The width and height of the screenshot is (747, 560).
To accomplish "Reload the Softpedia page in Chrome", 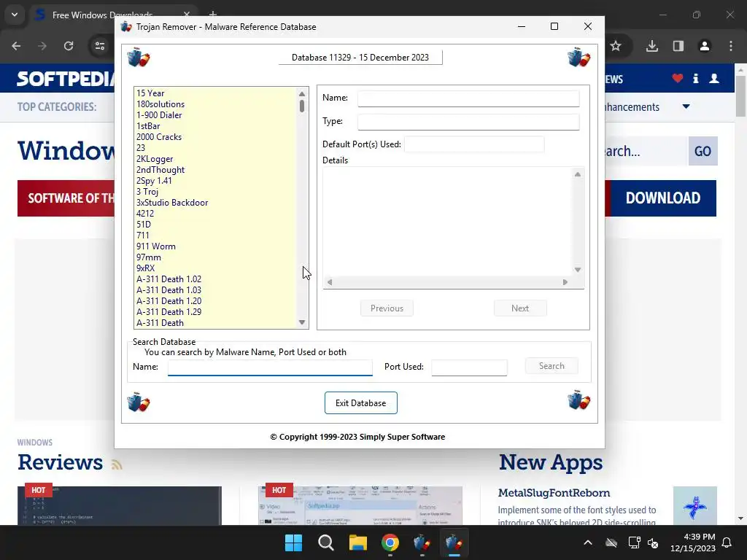I will (x=69, y=46).
